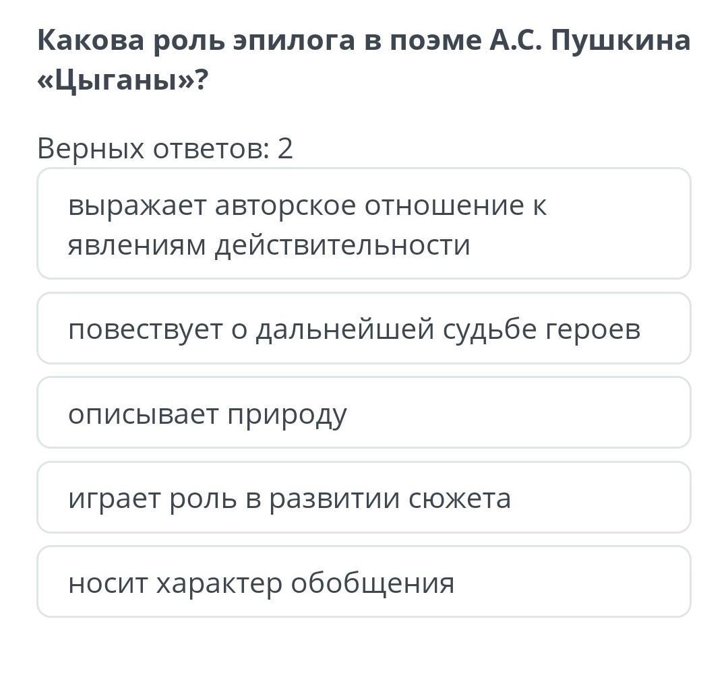This screenshot has width=728, height=700.
Task: Click the text "явлениям действительности" in first option
Action: click(x=269, y=245)
